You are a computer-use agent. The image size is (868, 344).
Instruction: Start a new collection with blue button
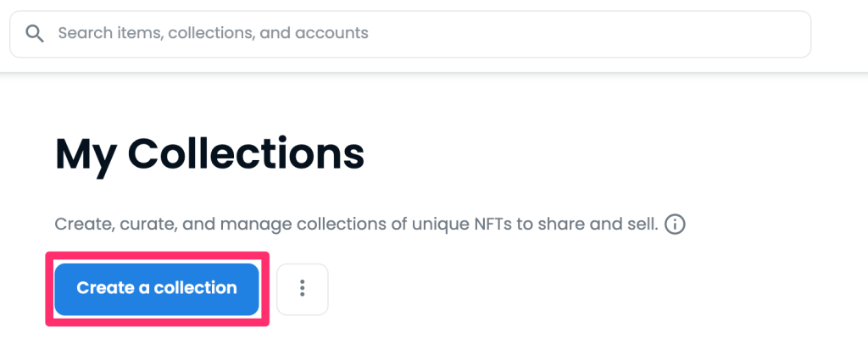click(157, 289)
